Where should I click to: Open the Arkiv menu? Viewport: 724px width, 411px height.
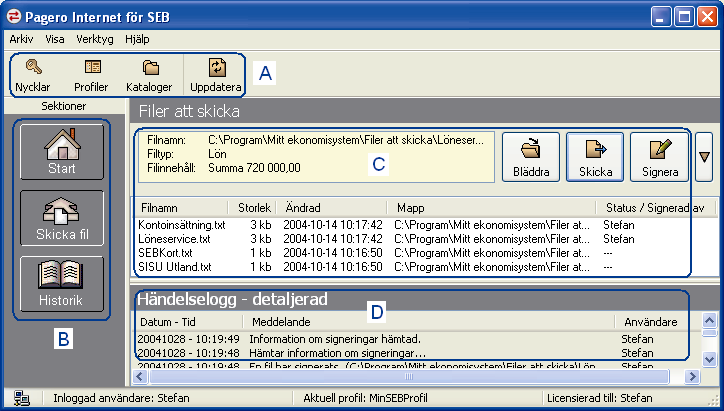tap(21, 39)
